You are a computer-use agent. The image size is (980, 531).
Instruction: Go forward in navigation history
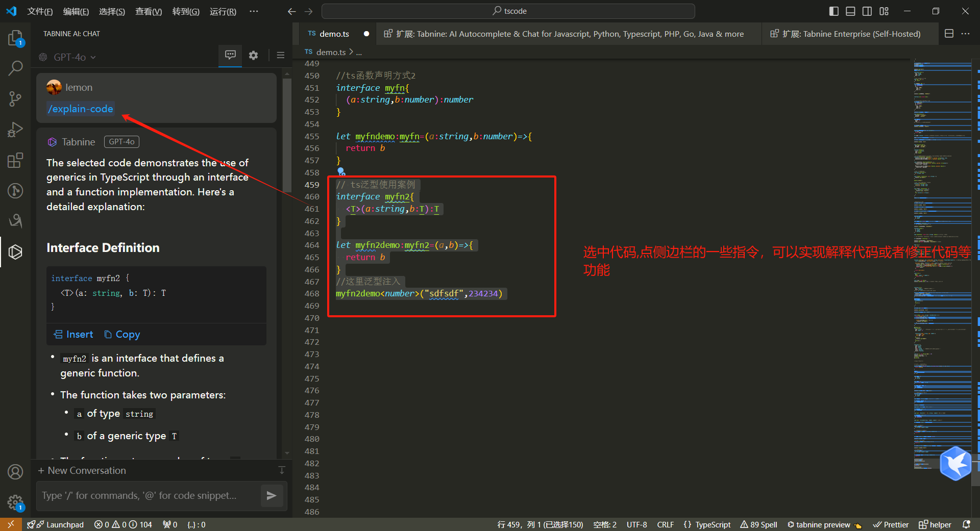tap(308, 11)
